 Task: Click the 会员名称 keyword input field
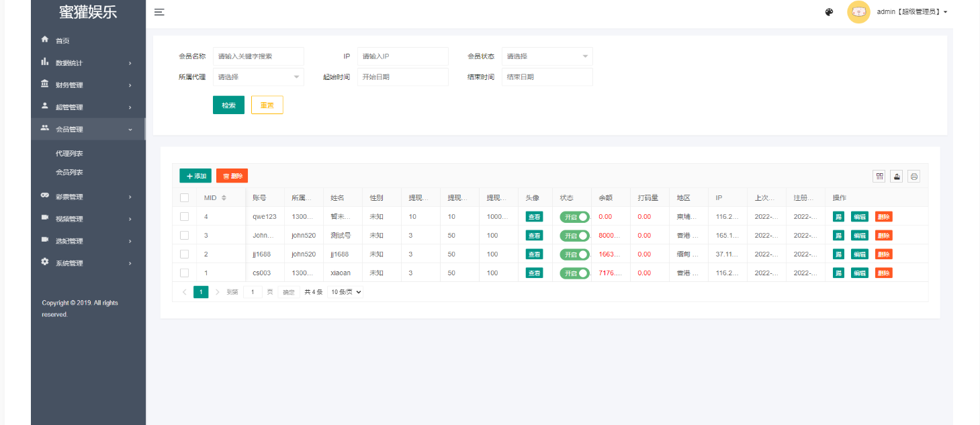point(258,56)
